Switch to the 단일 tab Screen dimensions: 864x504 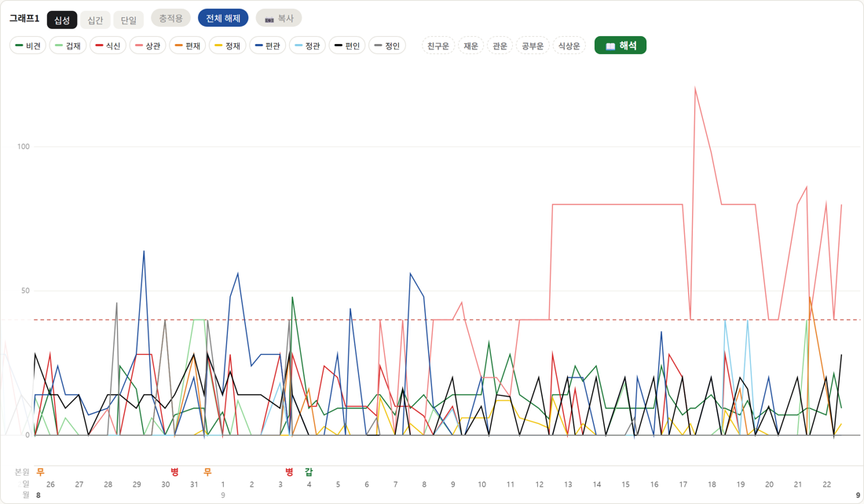(129, 20)
